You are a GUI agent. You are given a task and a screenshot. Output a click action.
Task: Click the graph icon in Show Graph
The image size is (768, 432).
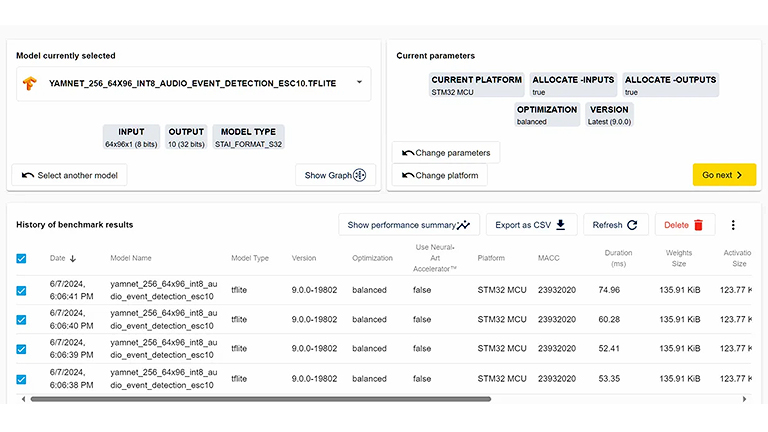pos(360,175)
